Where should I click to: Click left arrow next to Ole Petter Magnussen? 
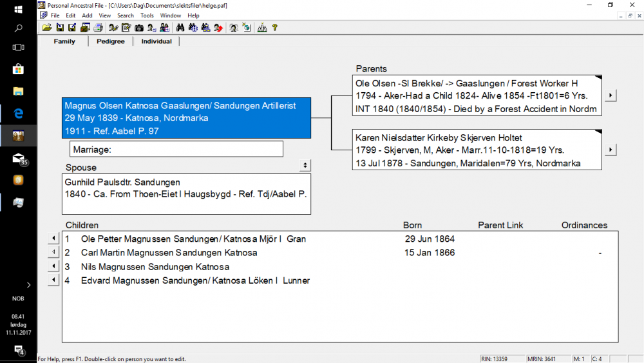click(x=53, y=238)
